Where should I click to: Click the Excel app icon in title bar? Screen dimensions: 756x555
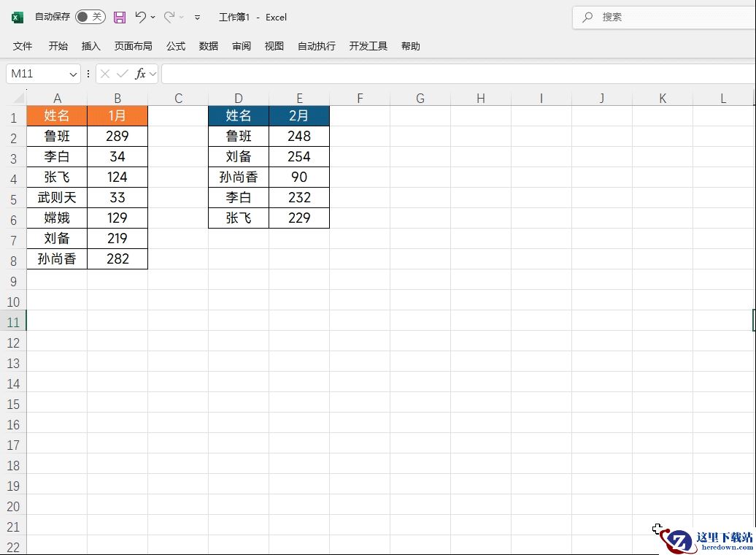click(x=18, y=18)
